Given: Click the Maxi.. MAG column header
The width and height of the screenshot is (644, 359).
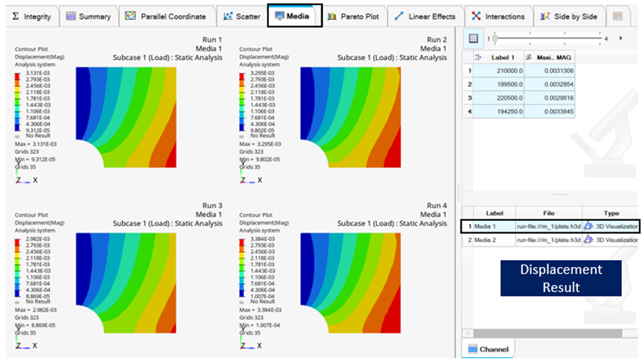Looking at the screenshot, I should tap(549, 58).
